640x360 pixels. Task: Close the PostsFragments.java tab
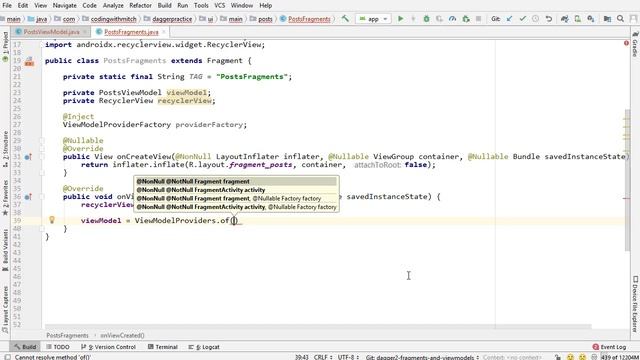tap(164, 32)
